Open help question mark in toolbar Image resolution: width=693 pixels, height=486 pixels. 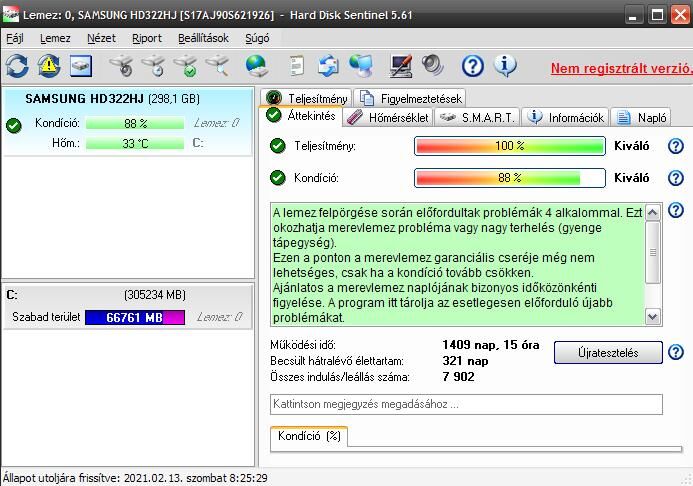pos(472,67)
